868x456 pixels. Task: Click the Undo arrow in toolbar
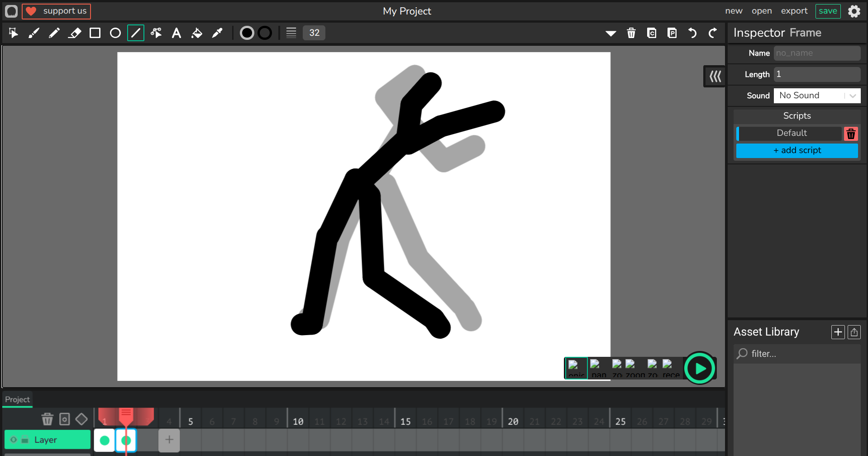pyautogui.click(x=692, y=33)
